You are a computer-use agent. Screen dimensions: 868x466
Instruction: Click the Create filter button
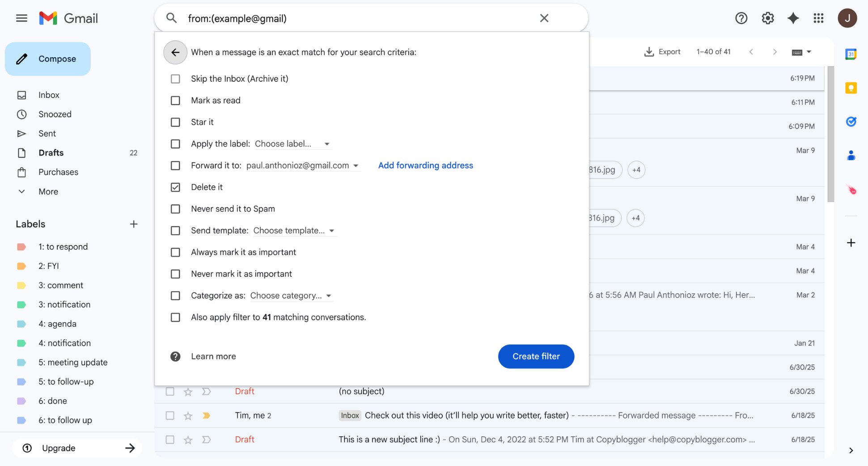(536, 356)
